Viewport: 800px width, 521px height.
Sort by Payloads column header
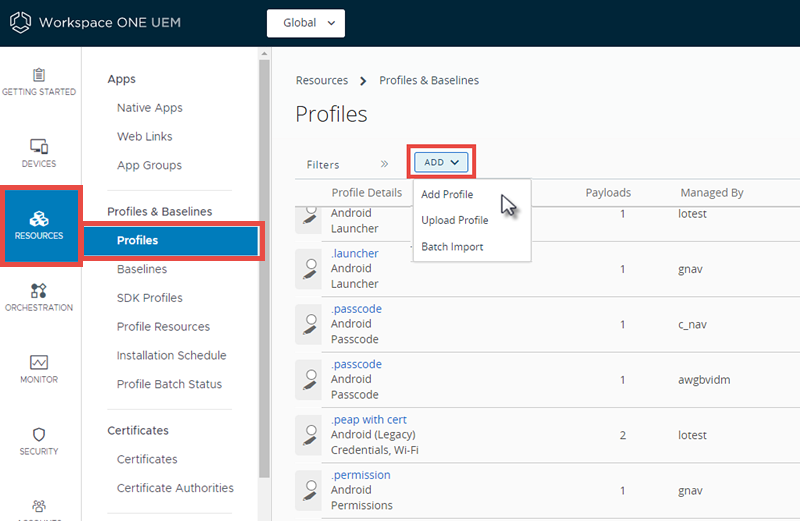pyautogui.click(x=608, y=193)
